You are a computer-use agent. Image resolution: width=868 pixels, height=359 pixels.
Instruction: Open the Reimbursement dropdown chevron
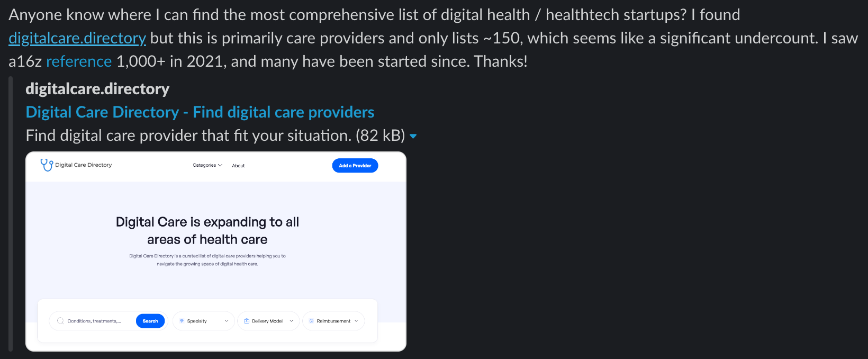point(356,321)
